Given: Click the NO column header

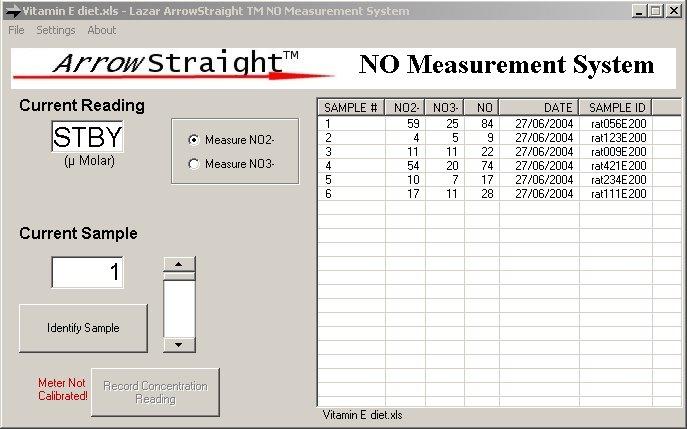Looking at the screenshot, I should [482, 107].
